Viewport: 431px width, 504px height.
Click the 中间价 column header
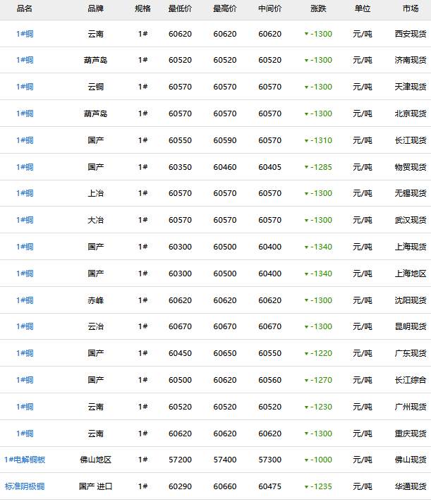(269, 8)
